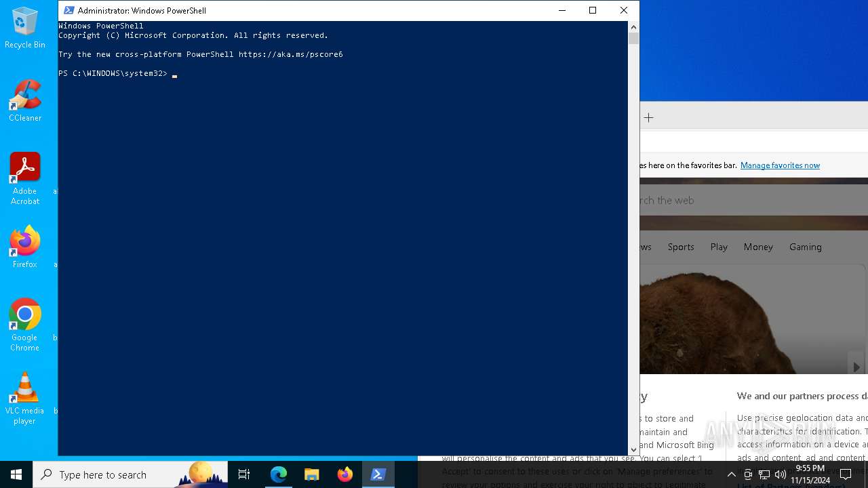
Task: Open the Action Center notifications icon
Action: coord(846,474)
